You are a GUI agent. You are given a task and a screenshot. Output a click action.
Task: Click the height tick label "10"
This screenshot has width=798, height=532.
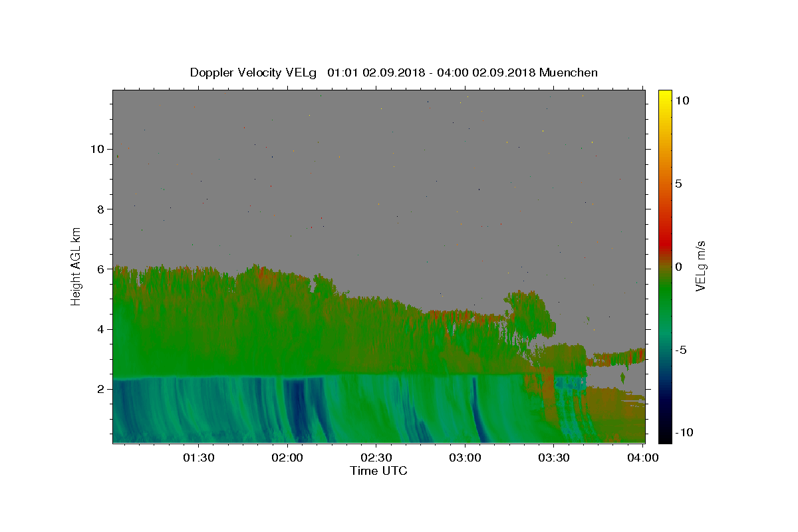tap(99, 149)
